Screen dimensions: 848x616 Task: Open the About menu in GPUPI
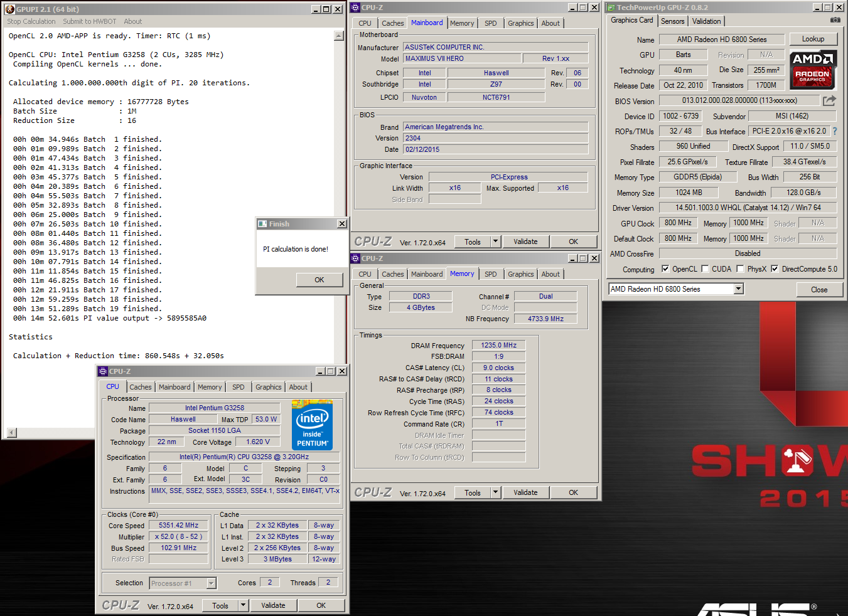[133, 21]
